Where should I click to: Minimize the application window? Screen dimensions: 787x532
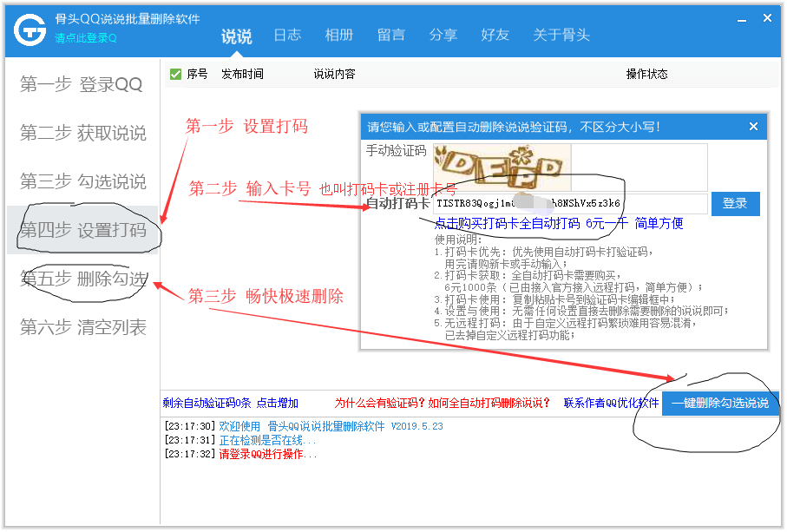point(742,20)
